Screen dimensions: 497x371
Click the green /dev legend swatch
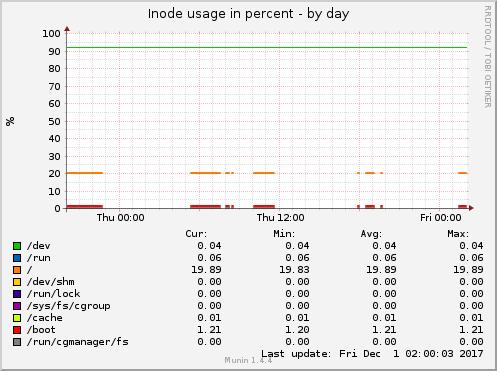click(17, 246)
